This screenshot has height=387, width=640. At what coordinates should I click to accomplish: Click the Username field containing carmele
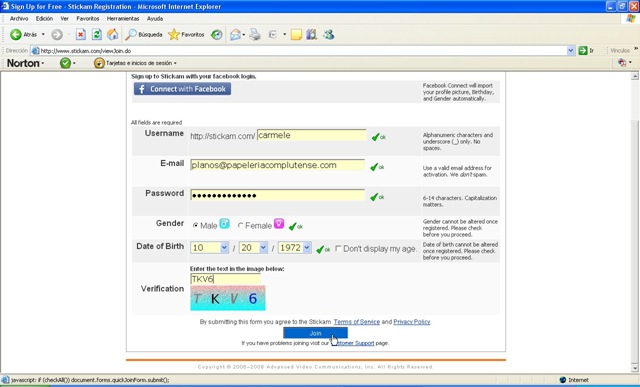coord(312,135)
